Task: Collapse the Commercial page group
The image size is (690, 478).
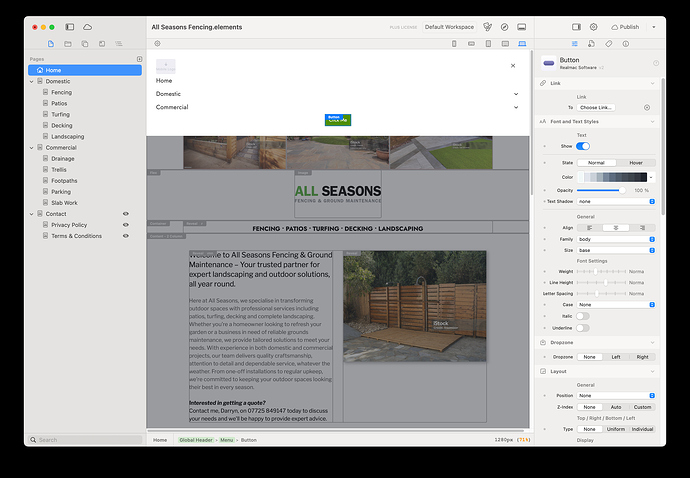Action: [32, 148]
